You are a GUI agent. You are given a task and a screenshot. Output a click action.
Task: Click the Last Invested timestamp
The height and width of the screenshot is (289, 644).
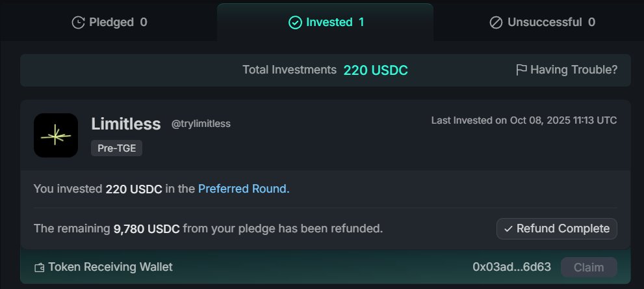click(524, 120)
